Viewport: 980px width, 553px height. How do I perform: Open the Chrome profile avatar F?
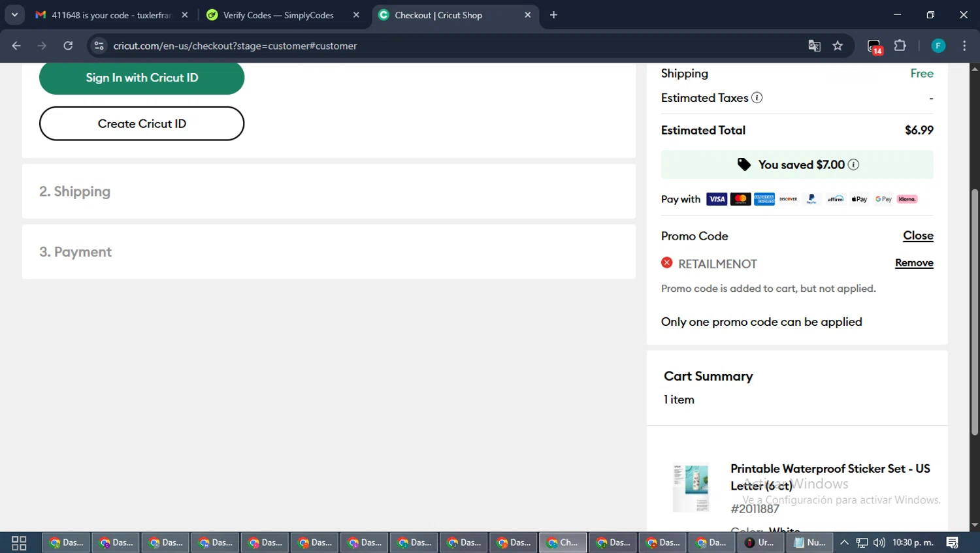938,46
